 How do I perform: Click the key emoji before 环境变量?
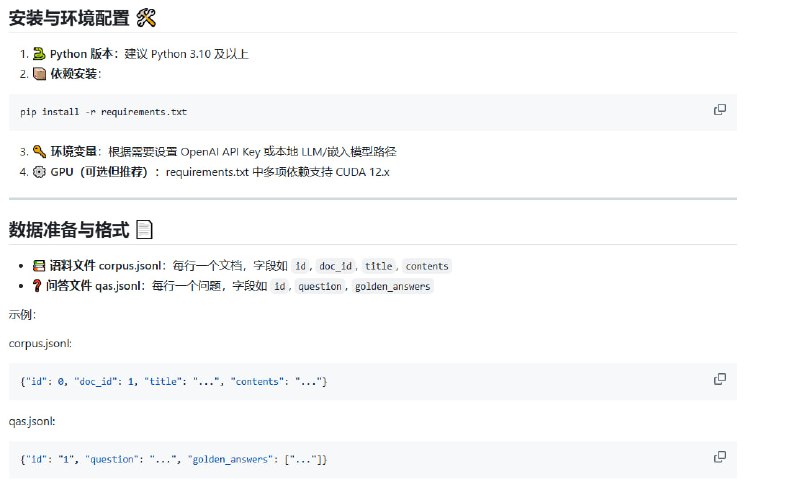[39, 152]
